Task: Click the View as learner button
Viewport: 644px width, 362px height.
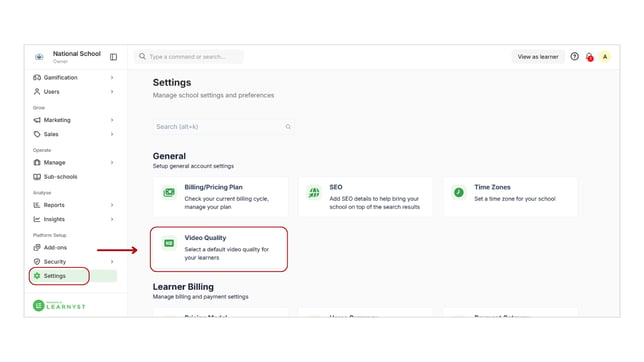Action: tap(538, 57)
